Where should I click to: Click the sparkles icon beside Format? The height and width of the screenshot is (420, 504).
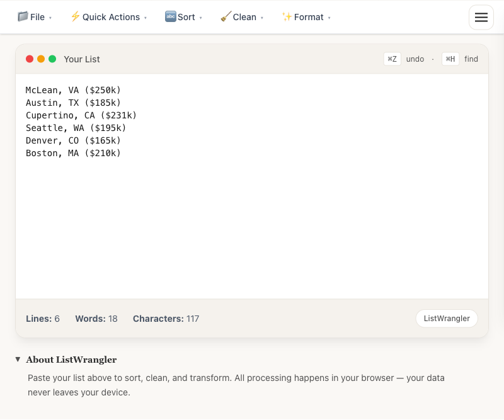(287, 17)
